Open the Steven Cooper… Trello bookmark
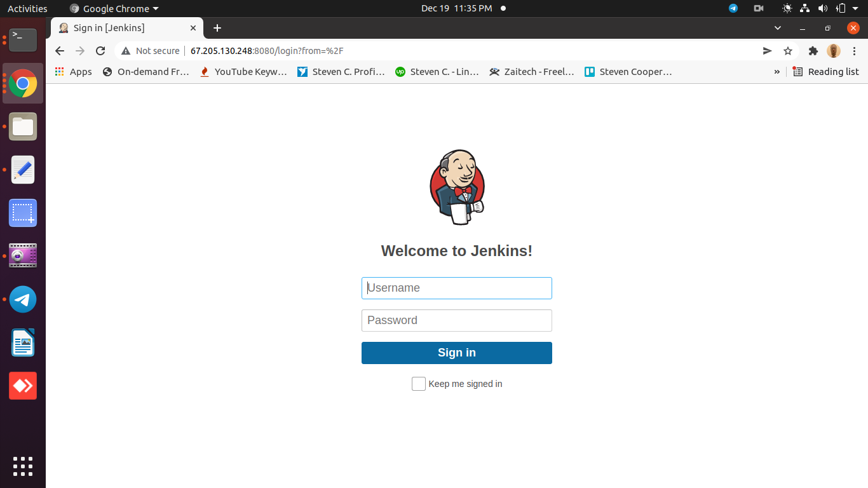Screen dimensions: 868x488 [628, 72]
